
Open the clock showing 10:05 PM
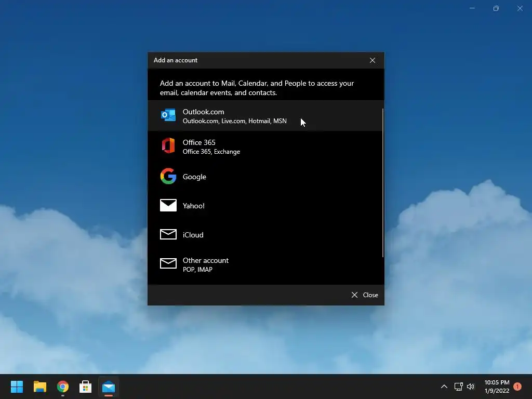point(497,387)
